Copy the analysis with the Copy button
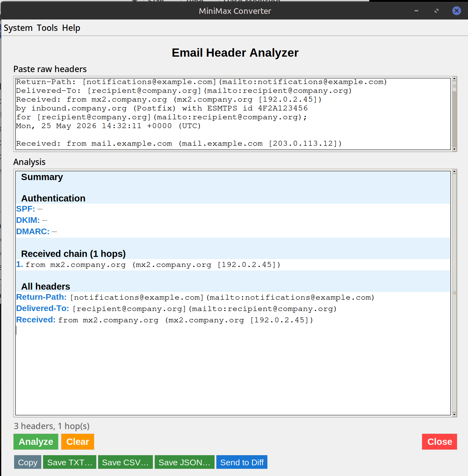 coord(28,462)
